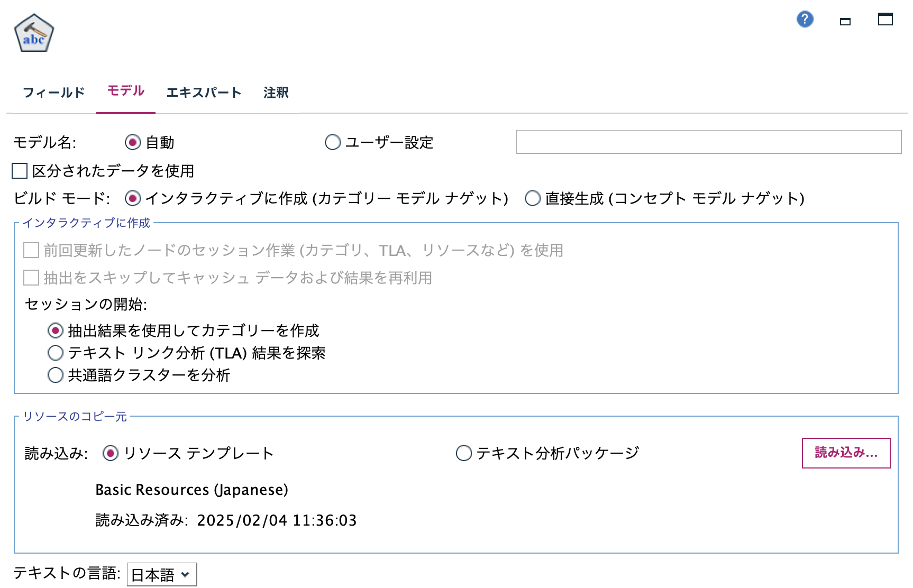
Task: Select 抽出結果を使用してカテゴリーを作成 option
Action: coord(55,330)
